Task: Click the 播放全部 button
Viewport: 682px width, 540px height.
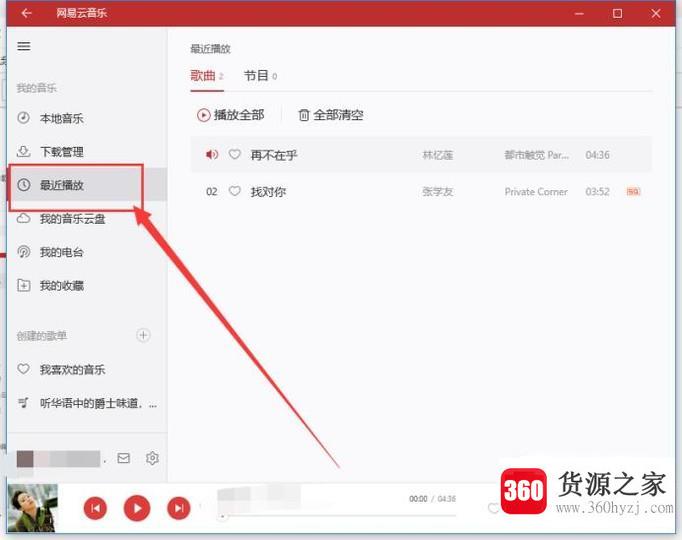Action: click(x=231, y=115)
